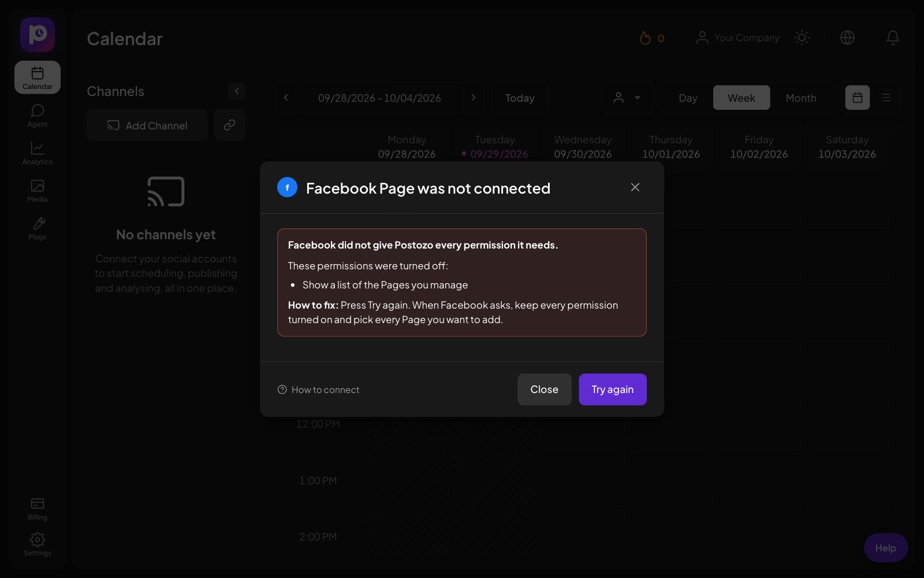Screen dimensions: 924x578
Task: Click Try again button
Action: pyautogui.click(x=613, y=390)
